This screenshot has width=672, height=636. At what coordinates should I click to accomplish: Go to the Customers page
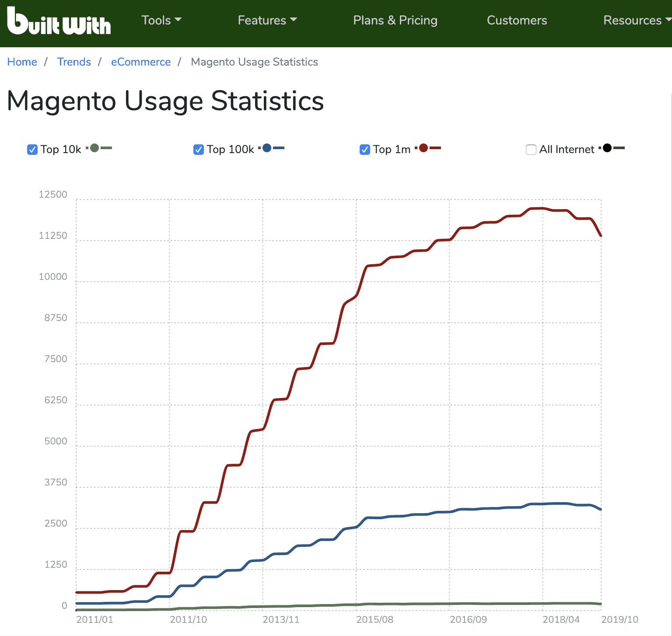point(517,20)
